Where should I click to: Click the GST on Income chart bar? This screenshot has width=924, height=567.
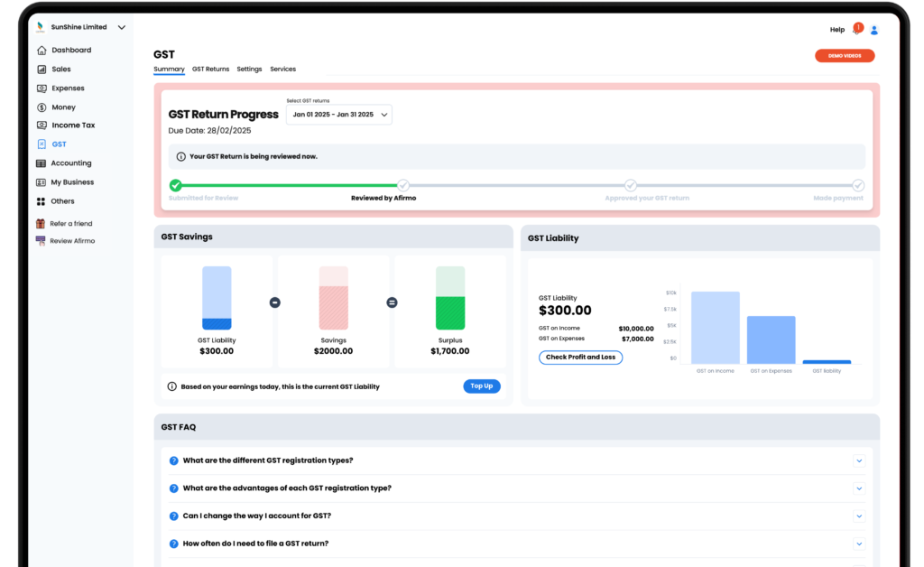[715, 327]
